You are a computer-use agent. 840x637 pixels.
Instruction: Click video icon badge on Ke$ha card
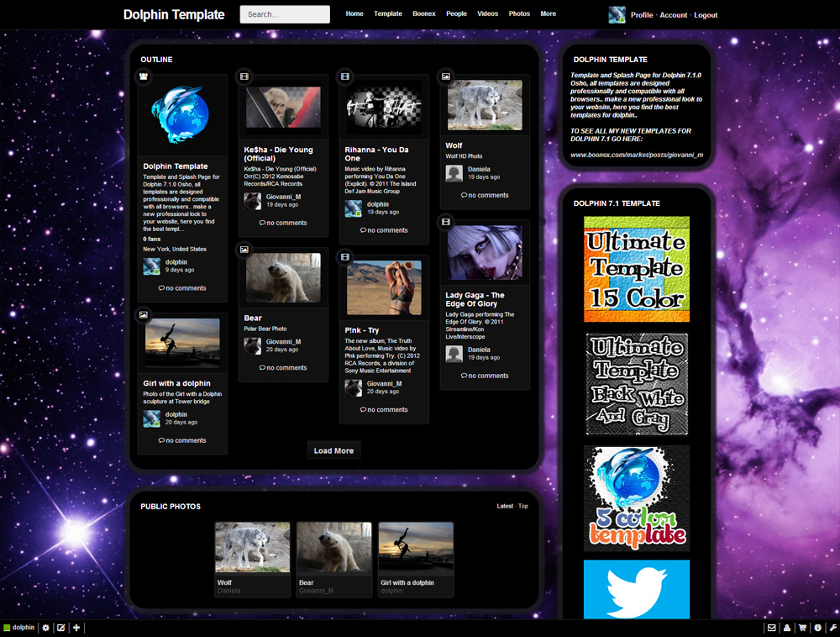tap(244, 76)
